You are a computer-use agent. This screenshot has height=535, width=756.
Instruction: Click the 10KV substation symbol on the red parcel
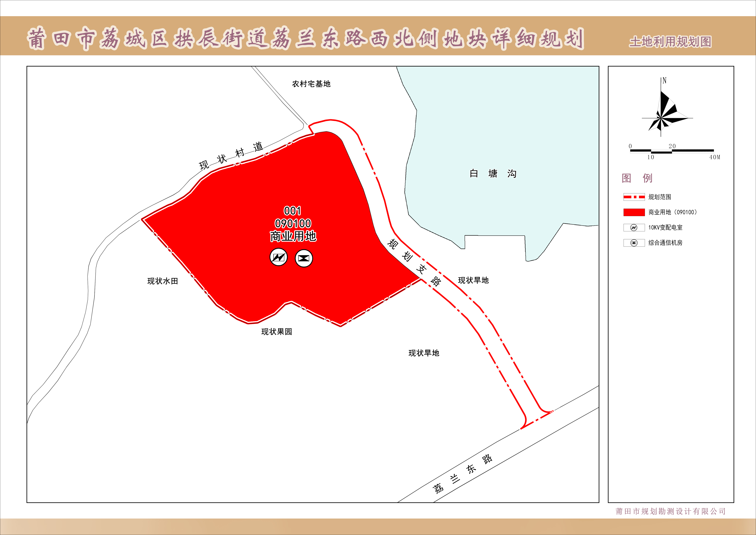279,257
